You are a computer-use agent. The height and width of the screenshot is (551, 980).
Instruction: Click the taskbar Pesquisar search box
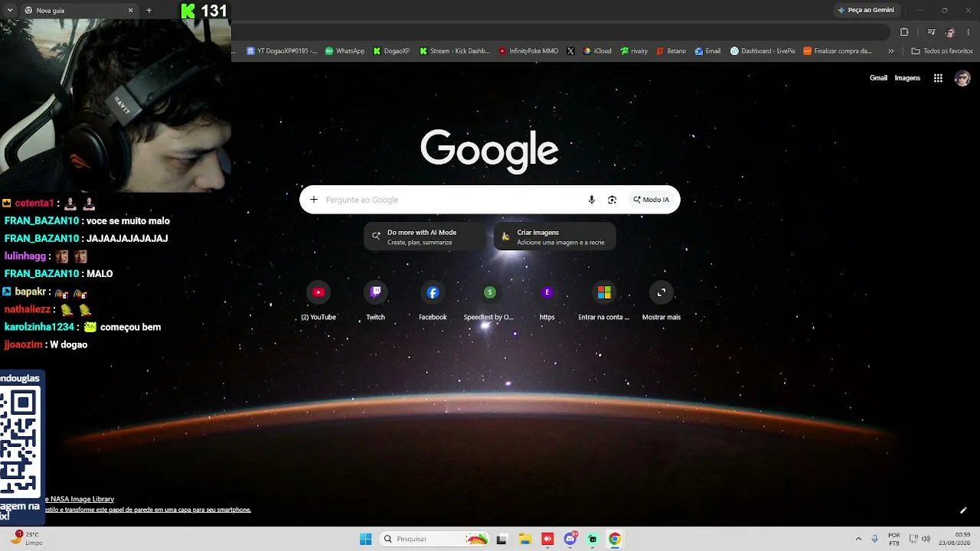point(436,539)
